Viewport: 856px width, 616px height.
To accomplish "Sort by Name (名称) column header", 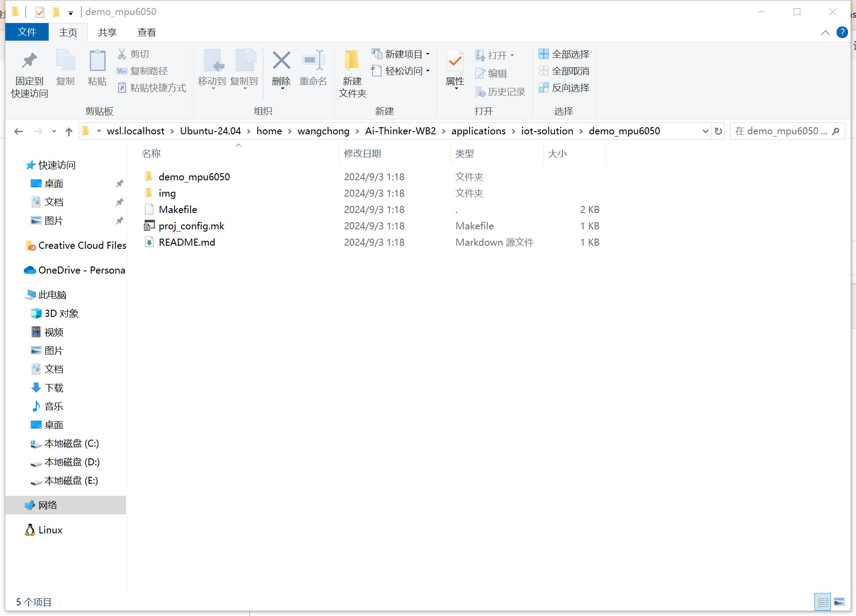I will pos(151,153).
